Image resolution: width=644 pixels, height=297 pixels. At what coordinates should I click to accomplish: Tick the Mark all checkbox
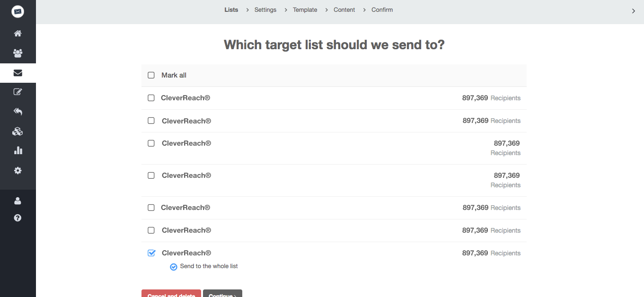click(x=151, y=75)
